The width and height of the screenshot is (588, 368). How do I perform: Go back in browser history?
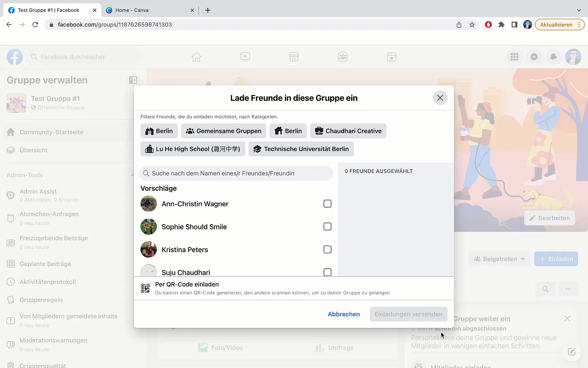tap(9, 25)
